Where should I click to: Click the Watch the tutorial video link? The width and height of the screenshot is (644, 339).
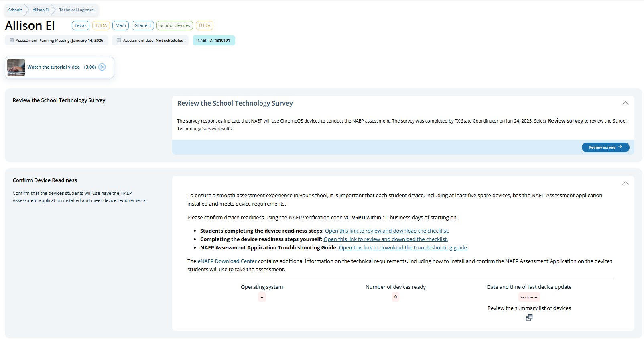click(53, 67)
